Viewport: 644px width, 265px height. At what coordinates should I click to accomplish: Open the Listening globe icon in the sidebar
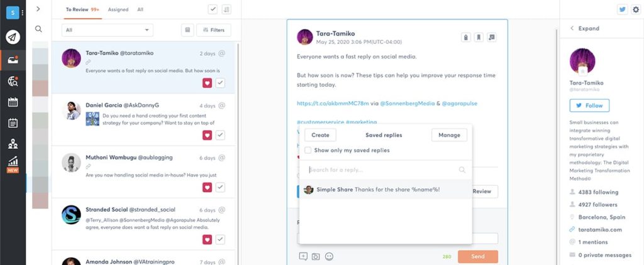(x=13, y=81)
